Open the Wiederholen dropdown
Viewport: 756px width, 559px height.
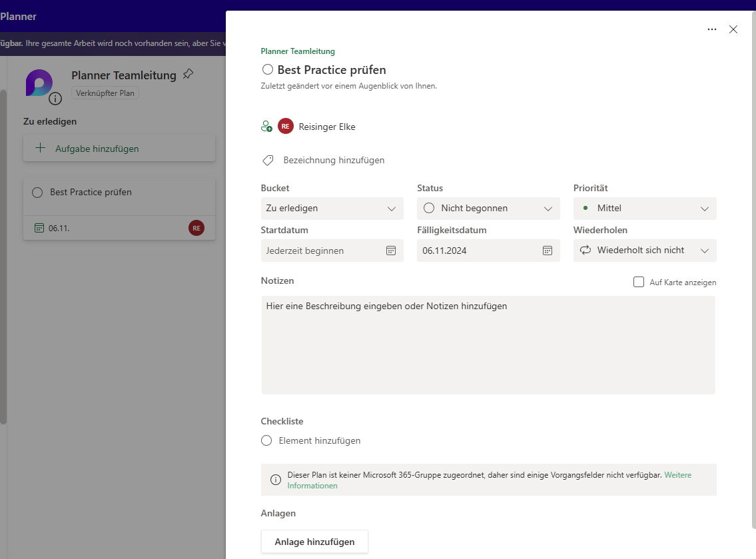[x=645, y=251]
